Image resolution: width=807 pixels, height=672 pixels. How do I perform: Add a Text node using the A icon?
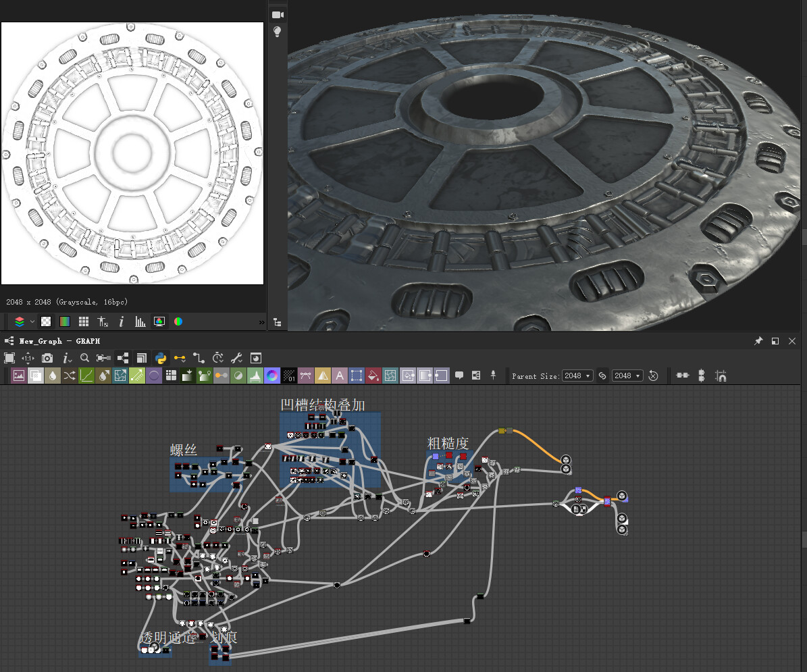pos(339,375)
